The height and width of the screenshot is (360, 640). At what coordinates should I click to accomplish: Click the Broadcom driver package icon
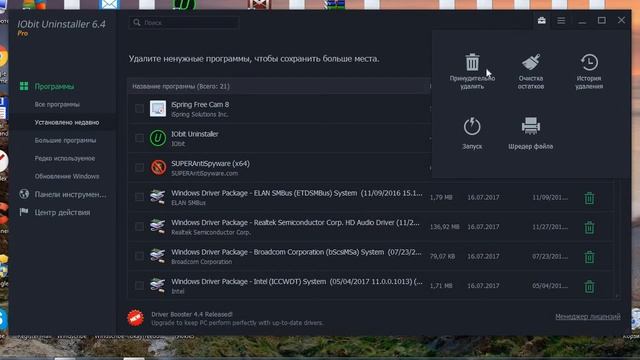158,256
